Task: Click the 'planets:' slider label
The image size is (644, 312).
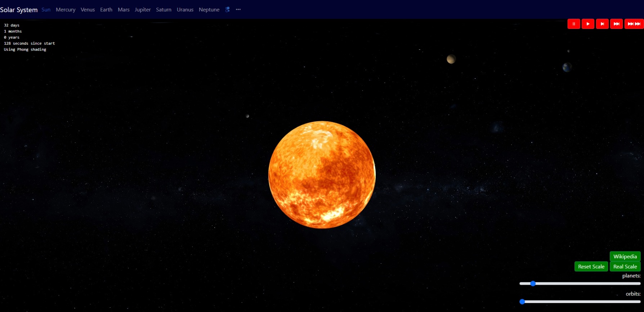Action: coord(631,276)
